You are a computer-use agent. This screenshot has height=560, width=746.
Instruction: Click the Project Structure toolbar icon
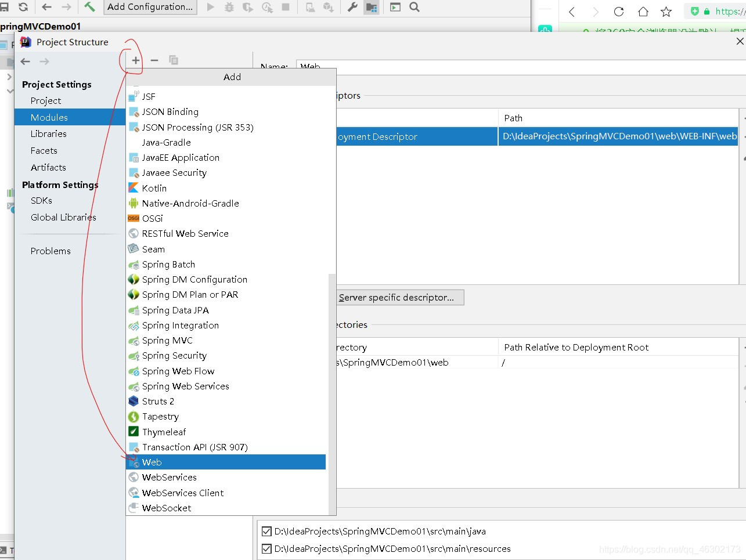click(x=372, y=7)
